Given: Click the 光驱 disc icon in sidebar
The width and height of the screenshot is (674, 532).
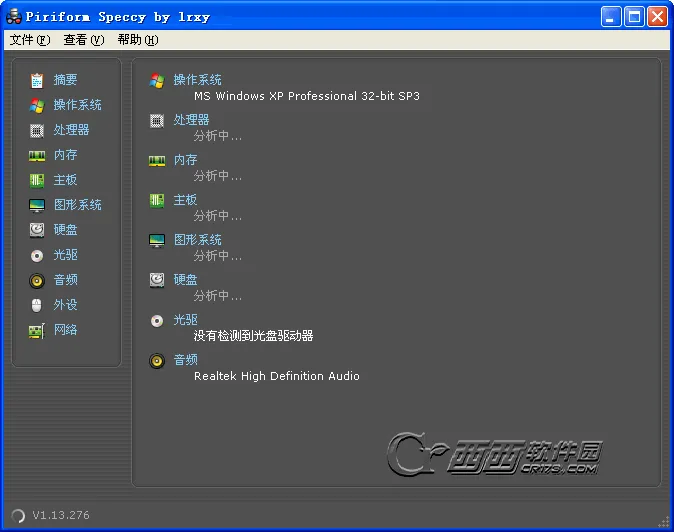Looking at the screenshot, I should [37, 255].
